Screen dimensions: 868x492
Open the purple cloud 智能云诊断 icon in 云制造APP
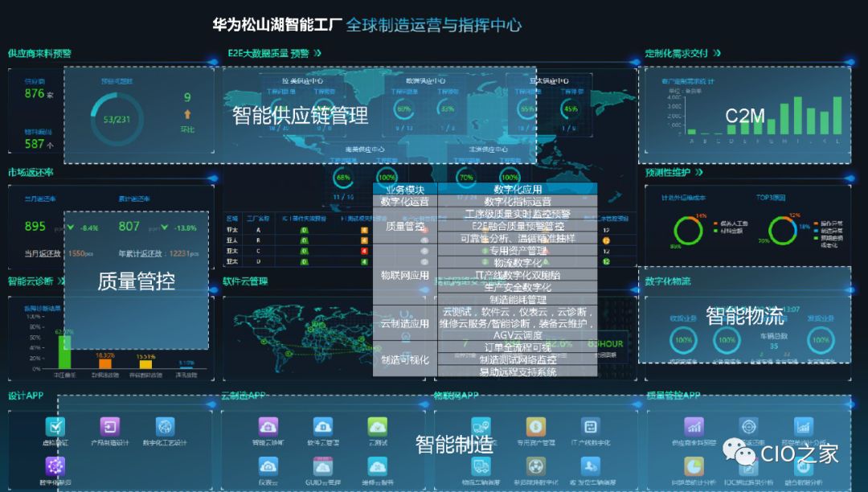pos(268,427)
